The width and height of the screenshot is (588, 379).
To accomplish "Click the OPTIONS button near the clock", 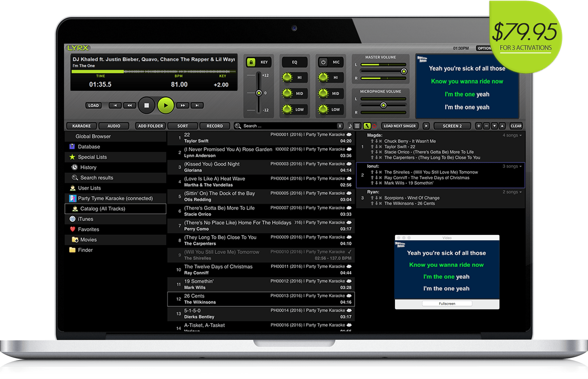I will [484, 48].
